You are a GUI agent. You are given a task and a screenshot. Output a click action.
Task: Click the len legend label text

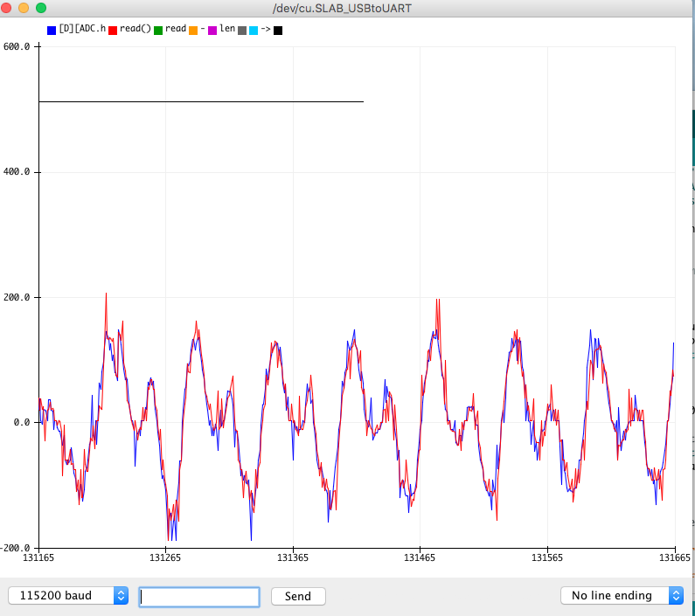click(227, 29)
